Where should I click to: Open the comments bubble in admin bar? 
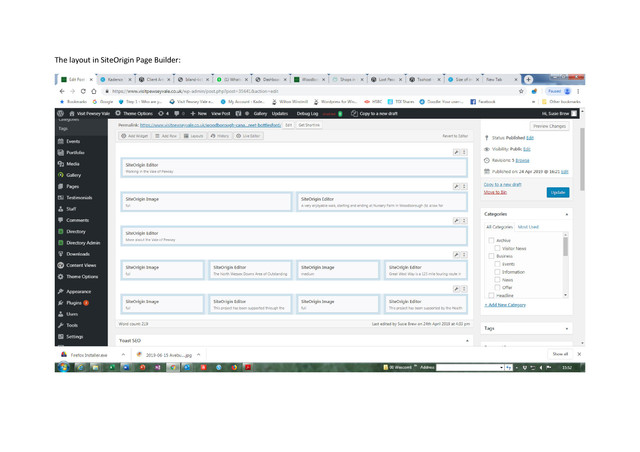click(x=177, y=113)
